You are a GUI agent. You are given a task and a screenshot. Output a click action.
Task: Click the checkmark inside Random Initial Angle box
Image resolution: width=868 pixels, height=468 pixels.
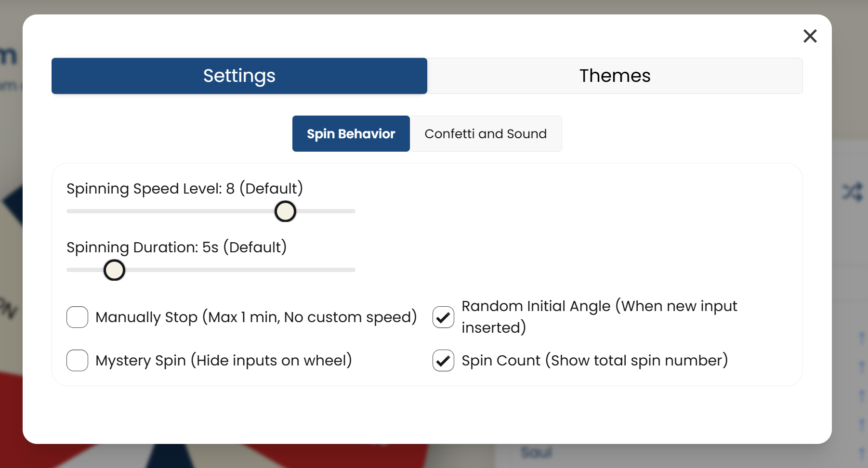click(443, 317)
